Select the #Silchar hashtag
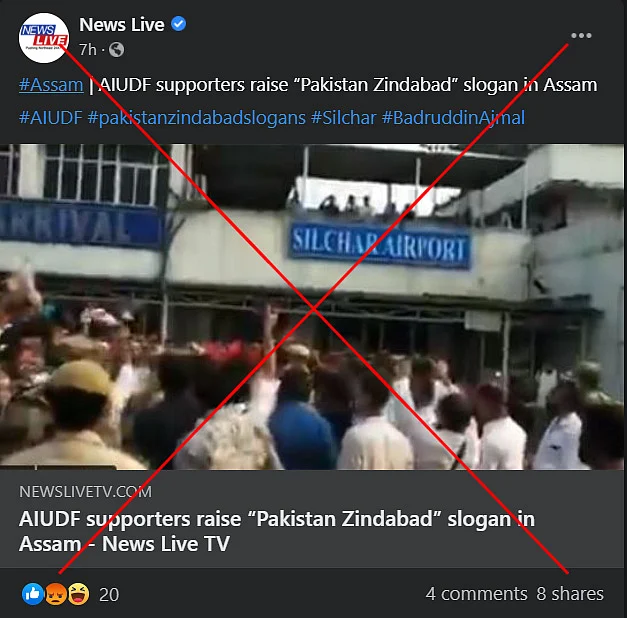The image size is (627, 618). click(343, 118)
